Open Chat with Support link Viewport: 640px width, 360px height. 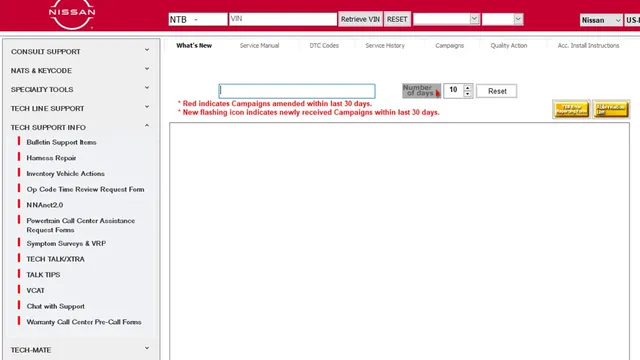(x=56, y=306)
